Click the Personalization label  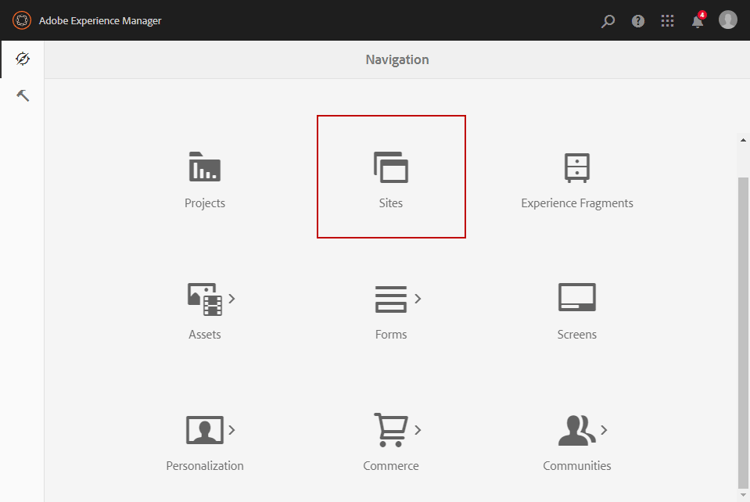205,466
